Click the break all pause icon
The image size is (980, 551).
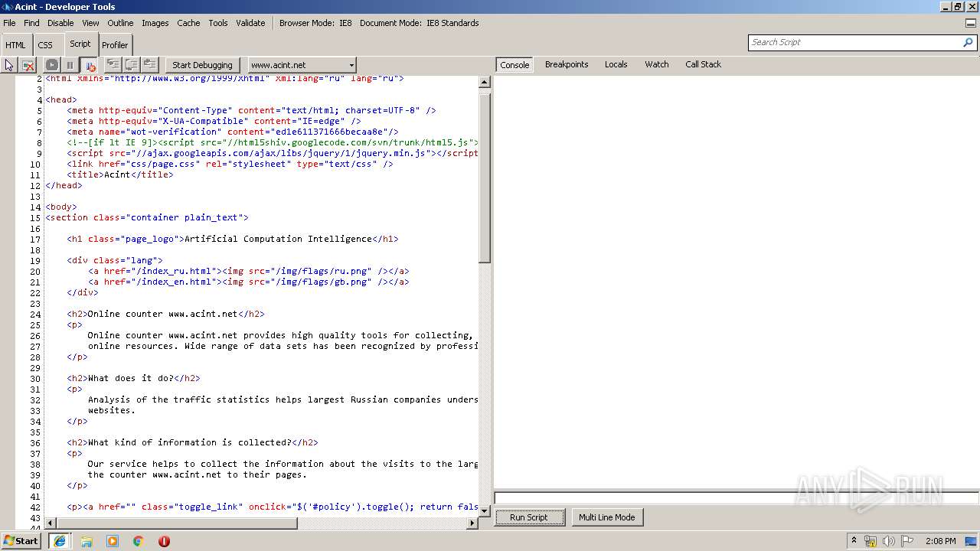coord(70,65)
